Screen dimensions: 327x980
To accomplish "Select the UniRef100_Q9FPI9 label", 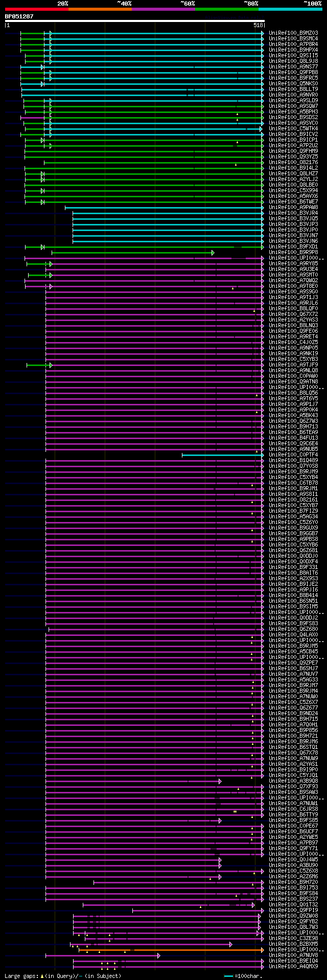I will (x=293, y=910).
